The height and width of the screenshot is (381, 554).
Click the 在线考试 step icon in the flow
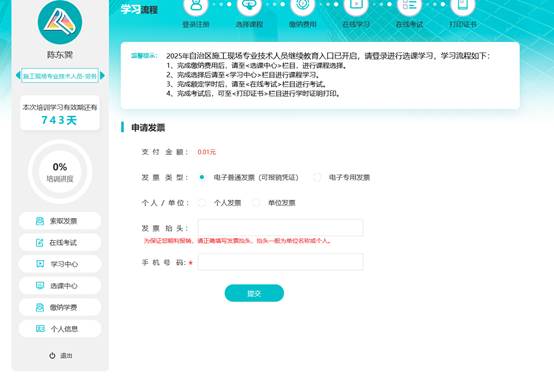point(409,5)
